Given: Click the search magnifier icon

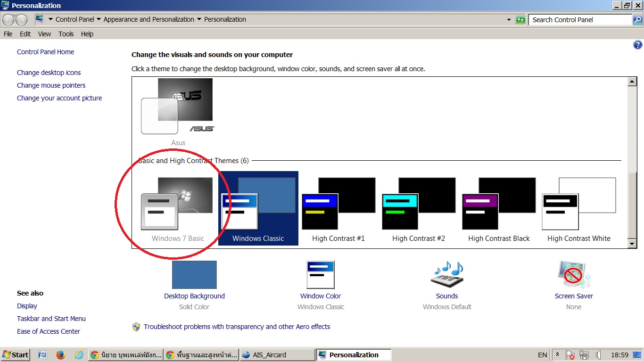Looking at the screenshot, I should (637, 20).
